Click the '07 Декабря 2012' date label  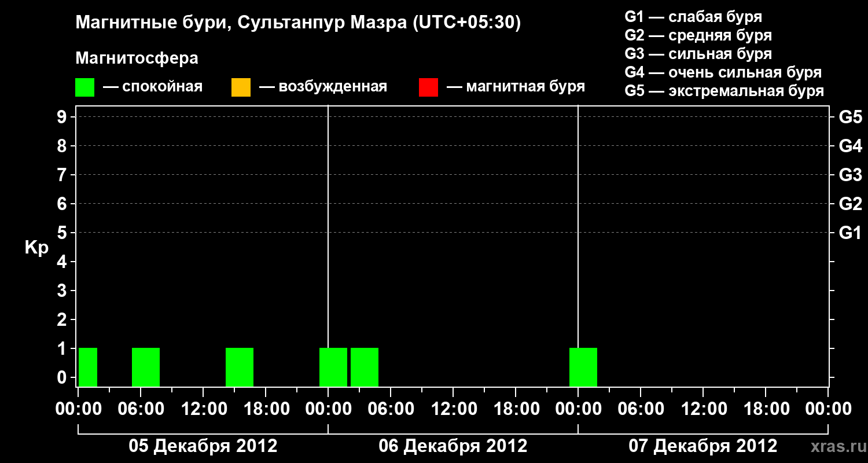(x=703, y=446)
